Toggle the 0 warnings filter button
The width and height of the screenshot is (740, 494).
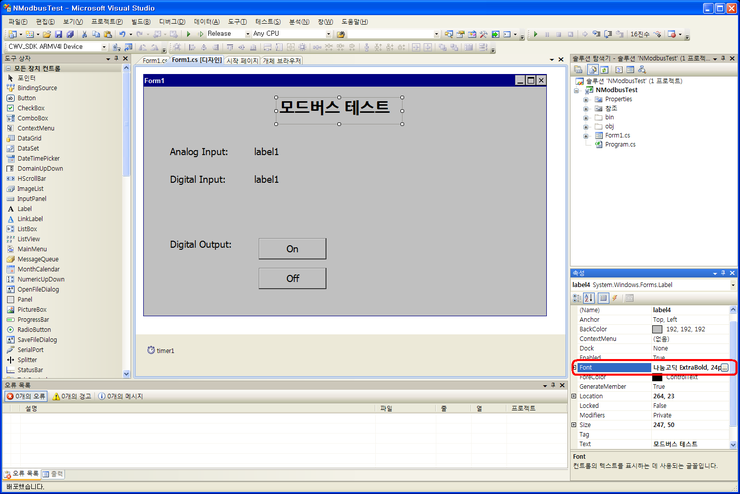(73, 396)
